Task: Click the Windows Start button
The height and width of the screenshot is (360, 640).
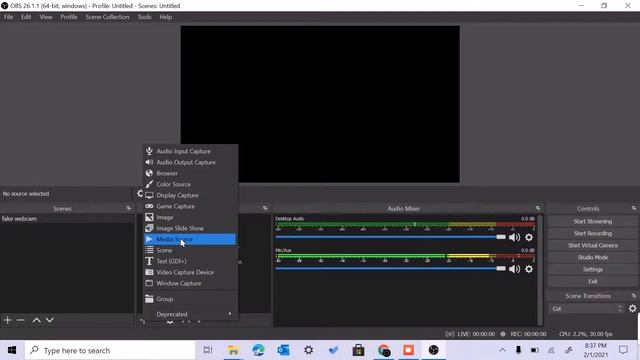Action: pos(12,350)
